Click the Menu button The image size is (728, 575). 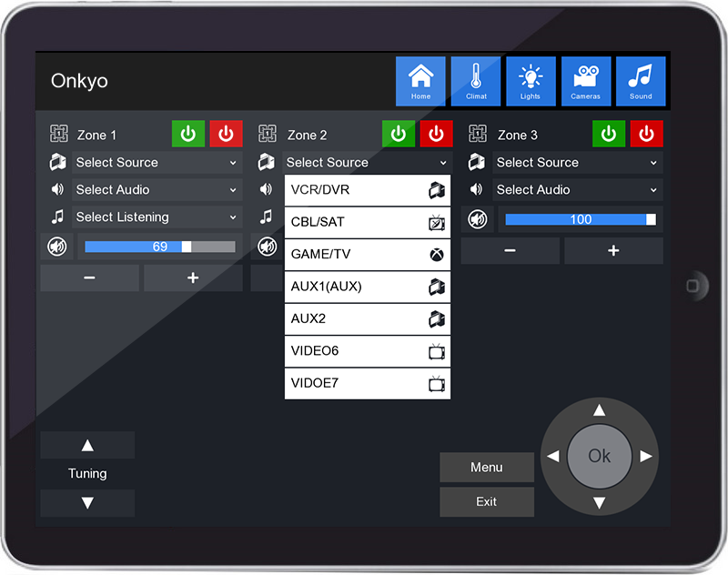pyautogui.click(x=487, y=468)
